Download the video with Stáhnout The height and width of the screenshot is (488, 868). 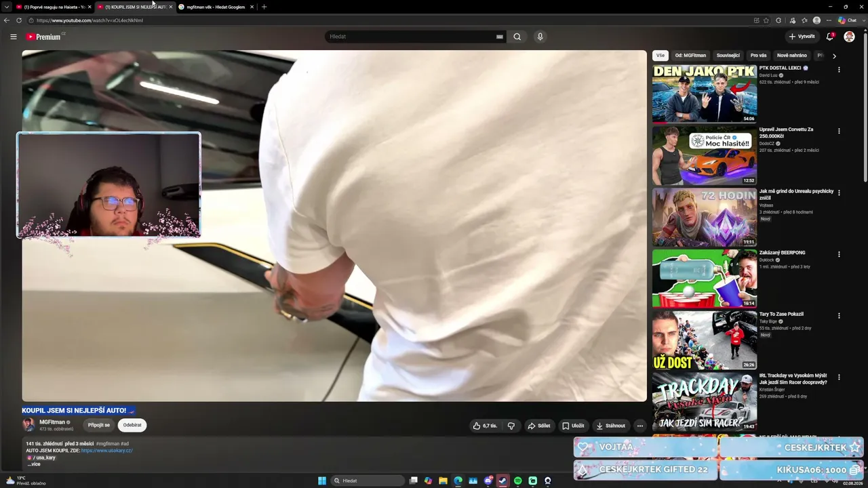(x=610, y=426)
